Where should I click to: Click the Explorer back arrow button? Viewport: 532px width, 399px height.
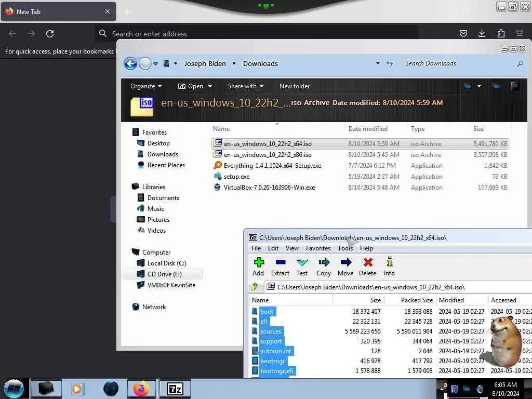pos(130,63)
